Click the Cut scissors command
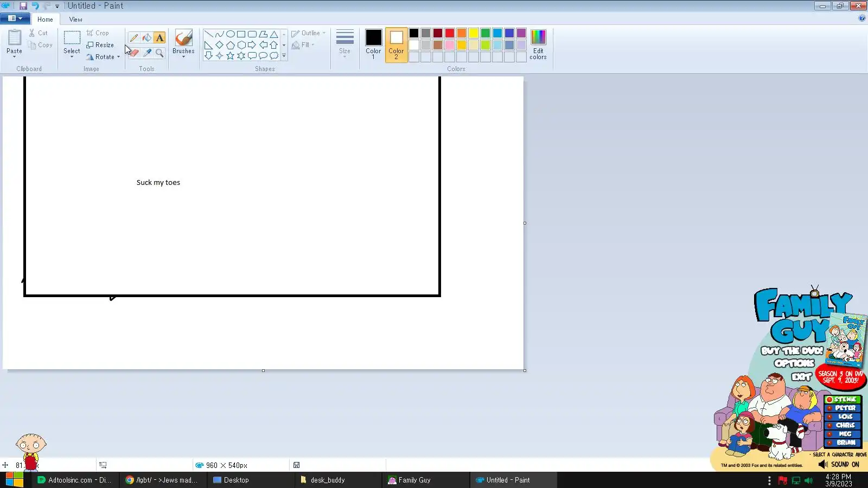868x488 pixels. 39,33
